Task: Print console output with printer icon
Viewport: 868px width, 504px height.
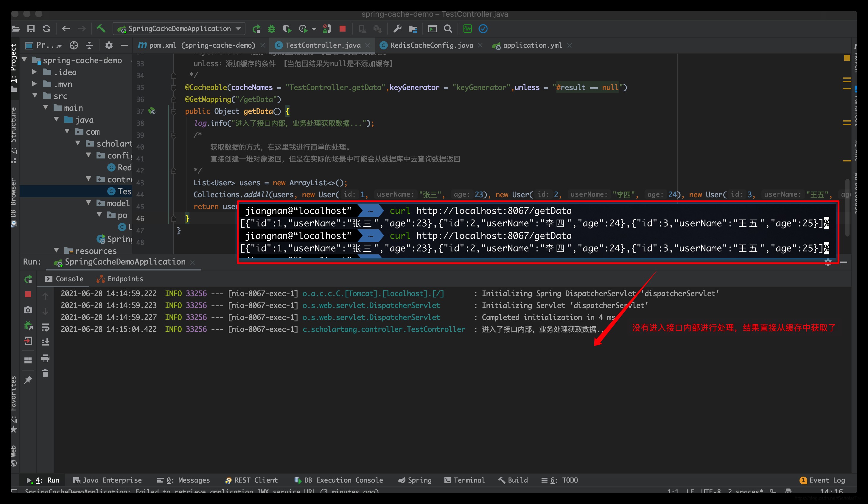Action: [x=45, y=358]
